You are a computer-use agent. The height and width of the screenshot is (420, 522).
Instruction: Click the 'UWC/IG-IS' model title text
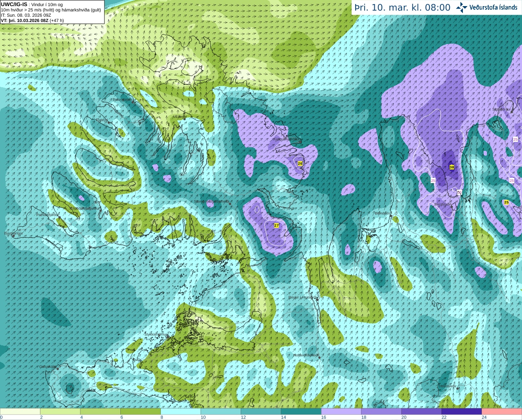pos(14,4)
